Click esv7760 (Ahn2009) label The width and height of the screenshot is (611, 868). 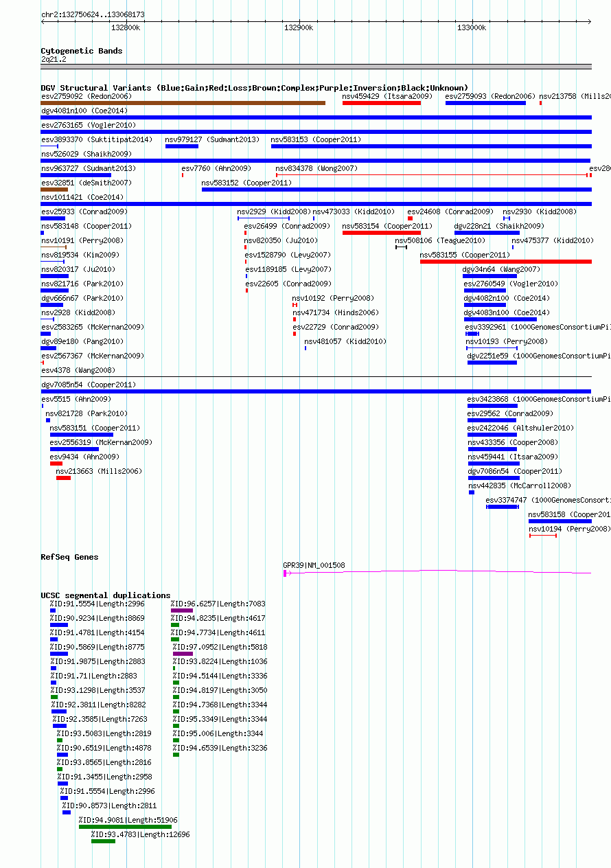pos(216,168)
